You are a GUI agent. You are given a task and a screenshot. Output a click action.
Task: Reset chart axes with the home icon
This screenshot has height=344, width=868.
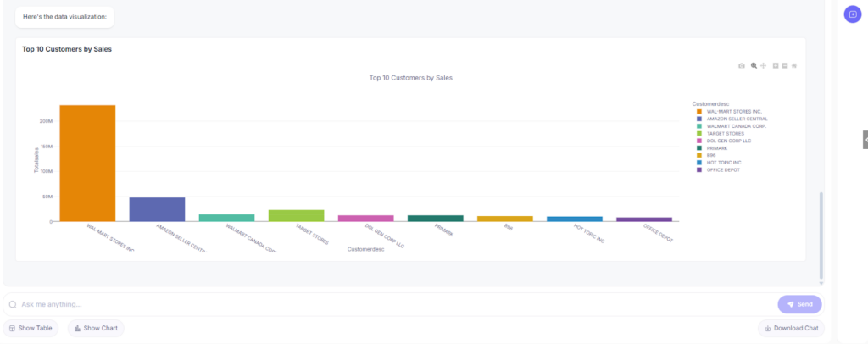point(794,65)
